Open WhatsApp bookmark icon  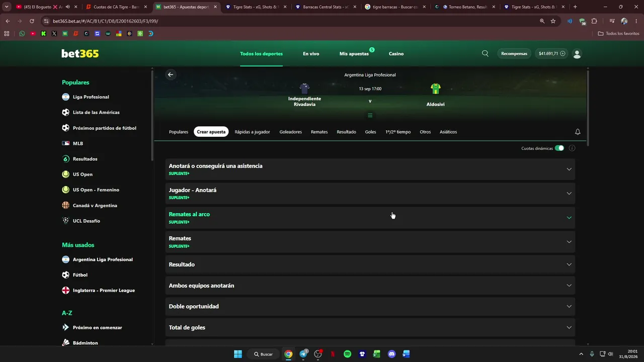22,34
